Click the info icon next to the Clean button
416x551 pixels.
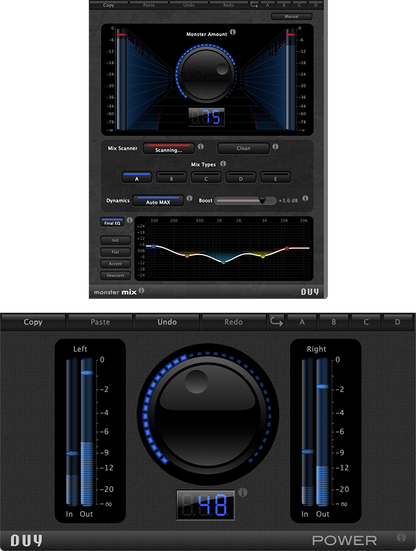tap(275, 147)
